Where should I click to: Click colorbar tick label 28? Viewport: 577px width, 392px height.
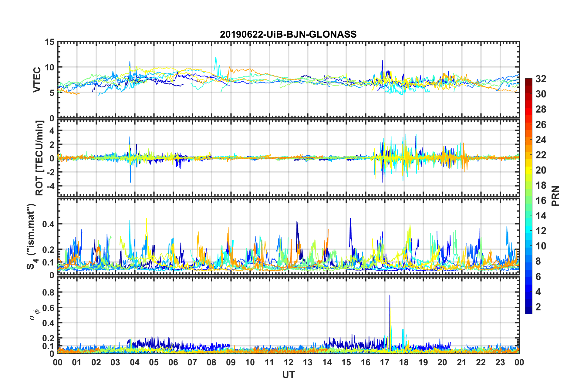541,109
